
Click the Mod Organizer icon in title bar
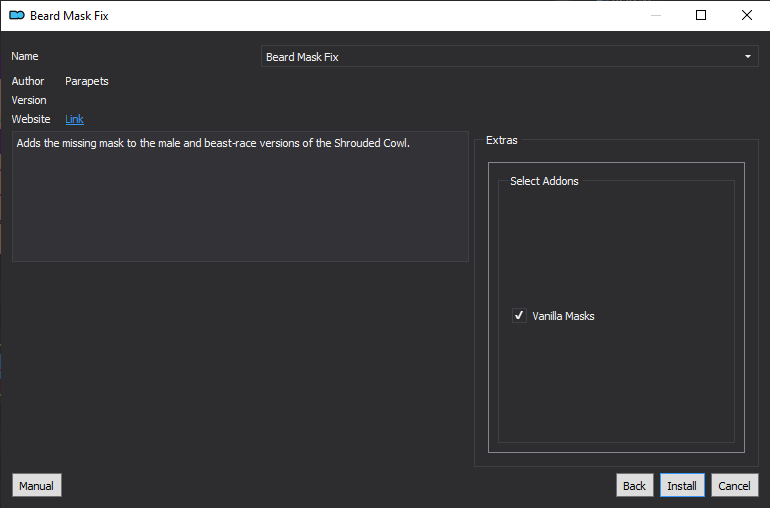click(x=17, y=16)
